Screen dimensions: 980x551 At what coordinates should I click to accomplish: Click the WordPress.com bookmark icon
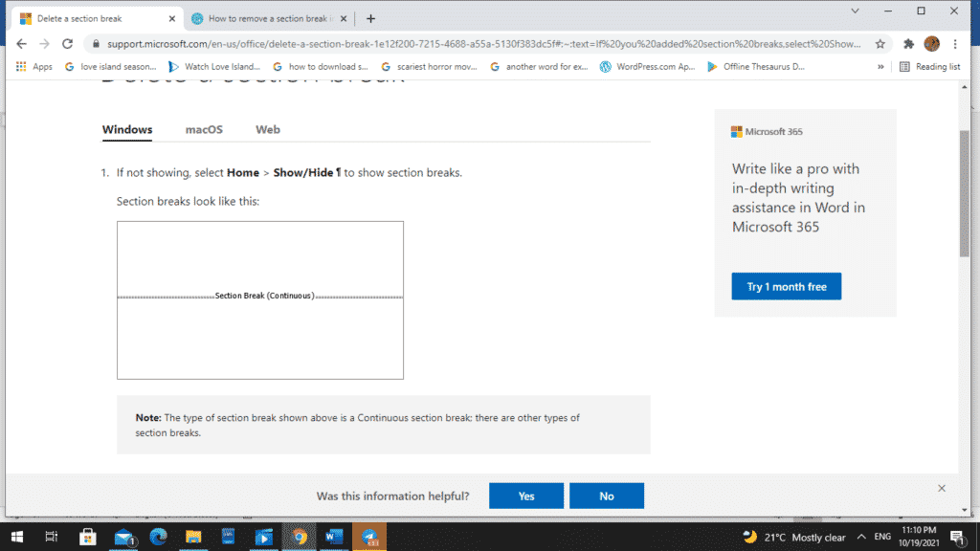coord(604,66)
